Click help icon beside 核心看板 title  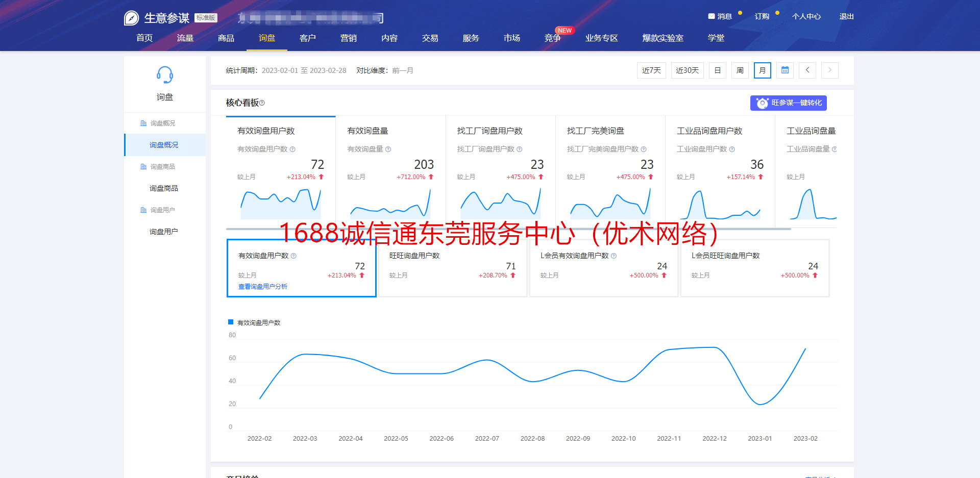tap(262, 103)
